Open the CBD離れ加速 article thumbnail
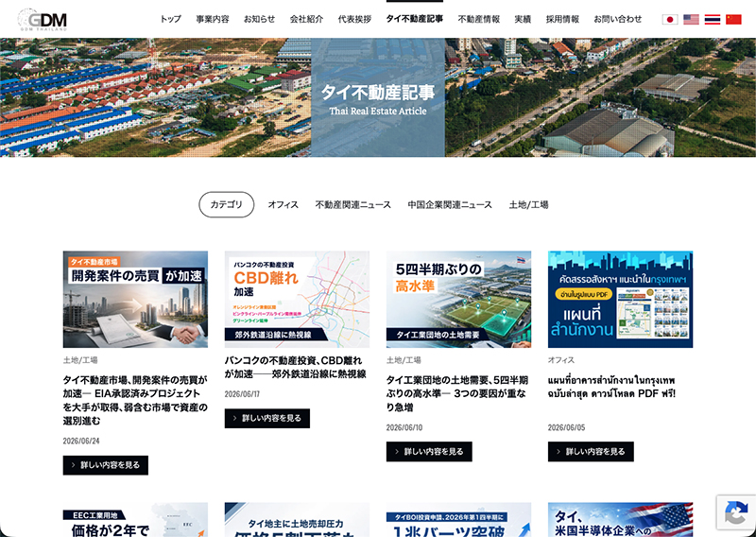The width and height of the screenshot is (756, 537). [297, 299]
